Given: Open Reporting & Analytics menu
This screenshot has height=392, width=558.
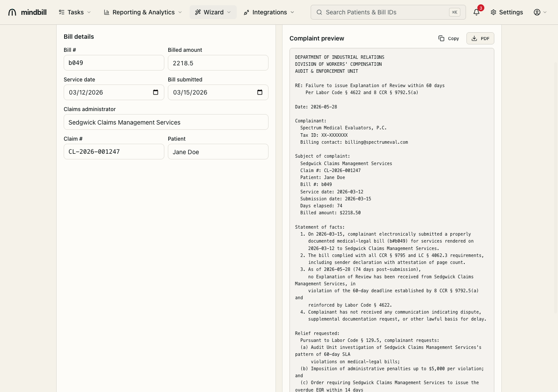Looking at the screenshot, I should click(x=143, y=12).
